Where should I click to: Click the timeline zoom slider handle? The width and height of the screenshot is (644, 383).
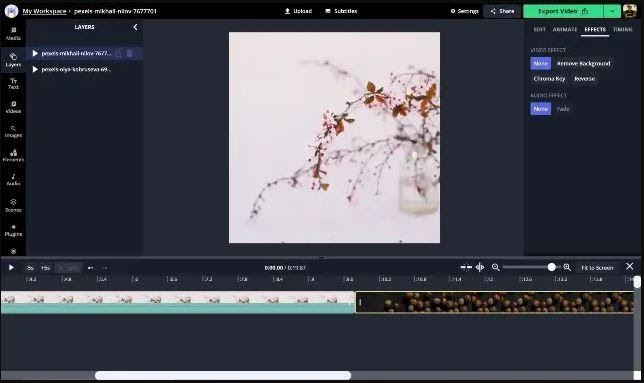[x=552, y=267]
